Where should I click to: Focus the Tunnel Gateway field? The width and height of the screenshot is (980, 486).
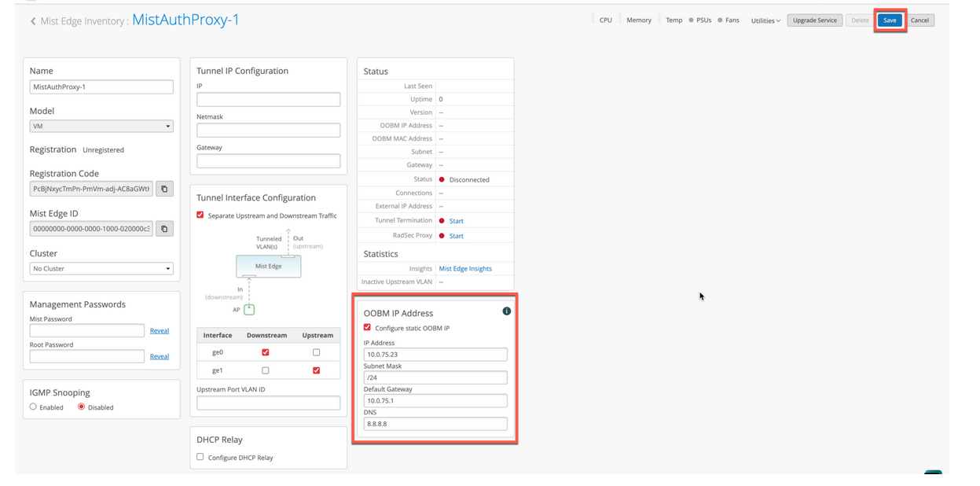[269, 160]
